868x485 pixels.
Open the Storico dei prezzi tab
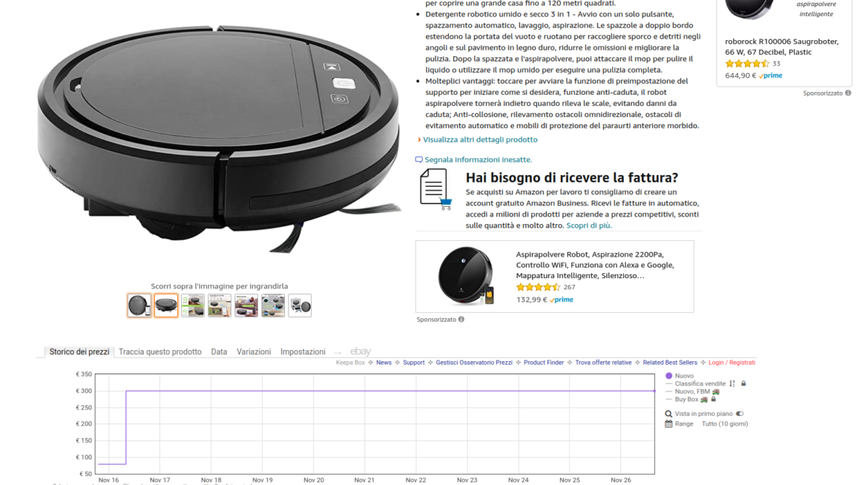(x=79, y=352)
